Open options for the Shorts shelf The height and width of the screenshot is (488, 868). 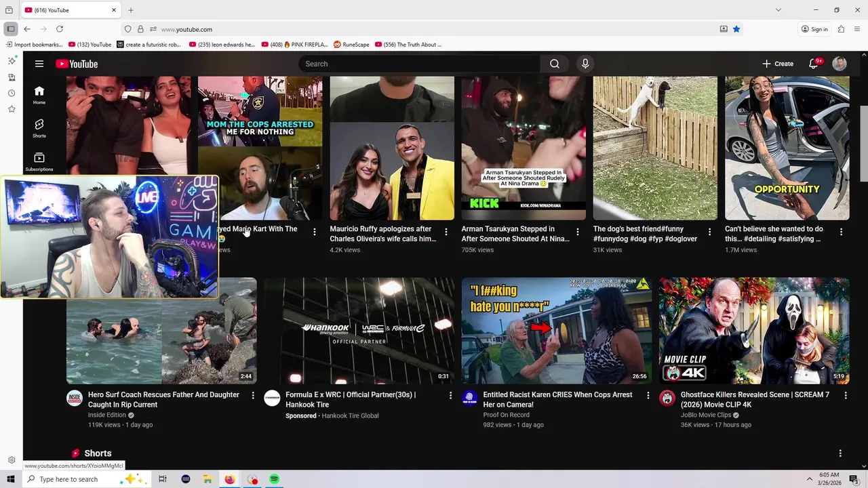click(x=840, y=453)
